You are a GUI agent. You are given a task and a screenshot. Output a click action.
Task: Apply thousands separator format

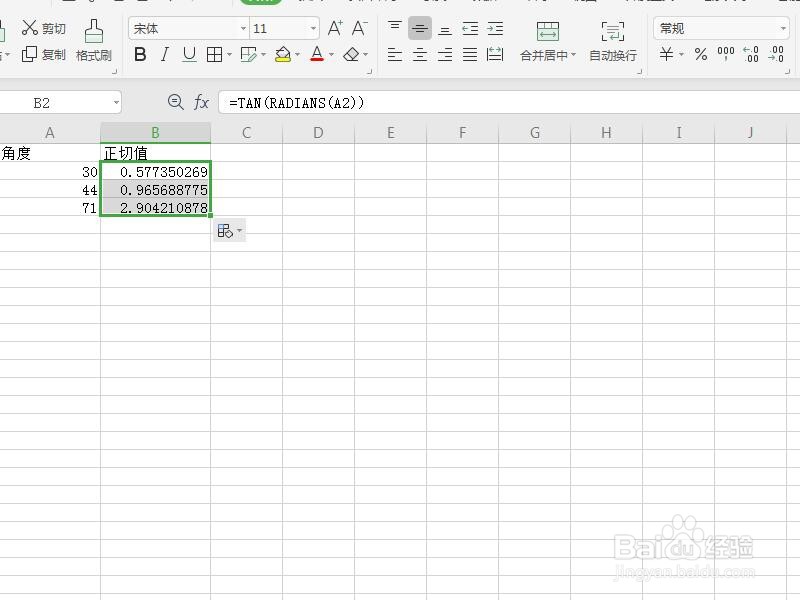point(726,54)
